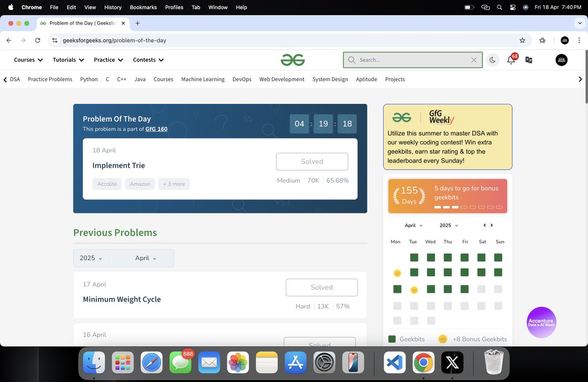Select System Design in topic bar

(x=330, y=79)
